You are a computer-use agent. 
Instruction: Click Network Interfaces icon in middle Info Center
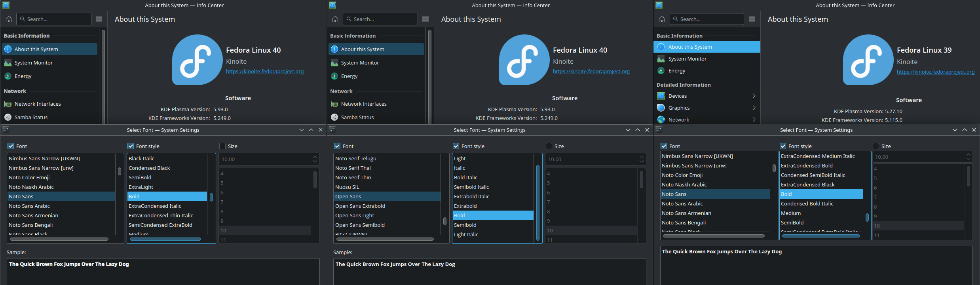(x=334, y=104)
